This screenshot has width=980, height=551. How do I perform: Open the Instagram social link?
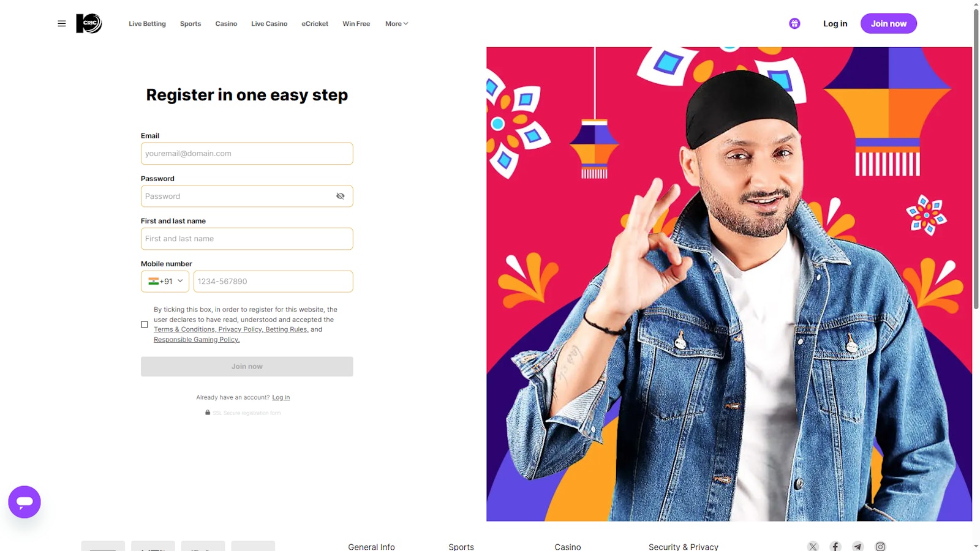880,547
